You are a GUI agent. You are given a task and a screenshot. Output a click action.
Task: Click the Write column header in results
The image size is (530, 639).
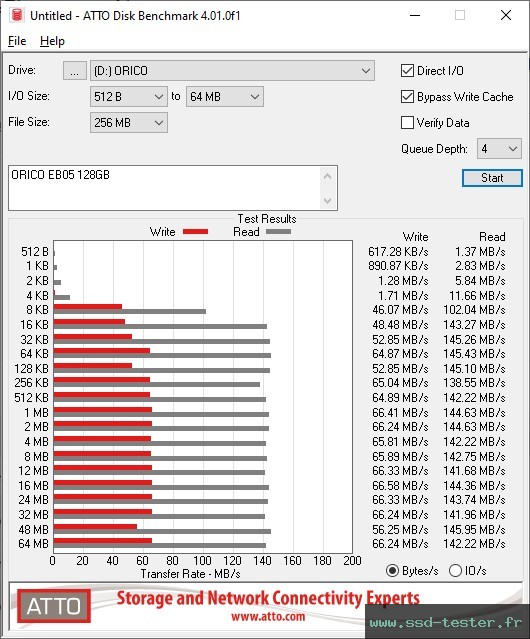click(415, 237)
